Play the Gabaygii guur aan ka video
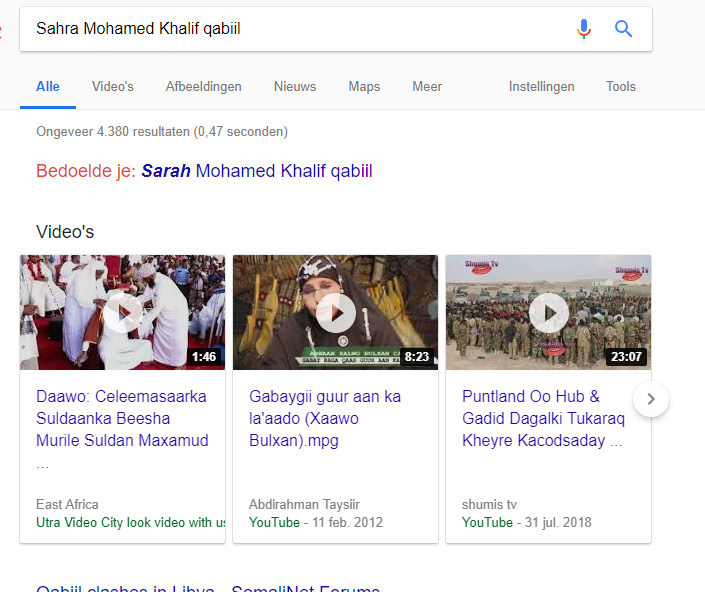This screenshot has height=592, width=705. 335,313
